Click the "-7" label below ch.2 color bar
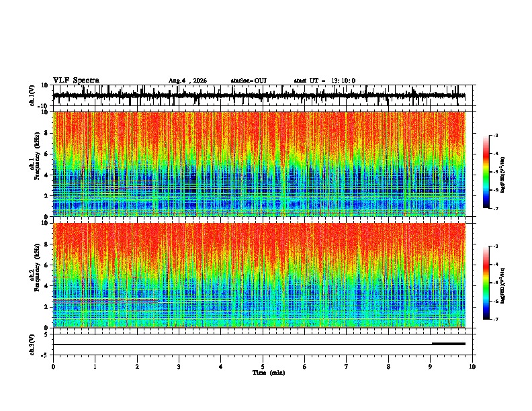This screenshot has height=411, width=532. pyautogui.click(x=495, y=319)
